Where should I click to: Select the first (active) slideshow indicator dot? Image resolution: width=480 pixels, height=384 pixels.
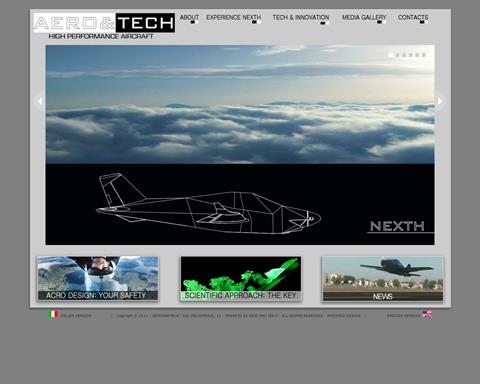(x=391, y=55)
